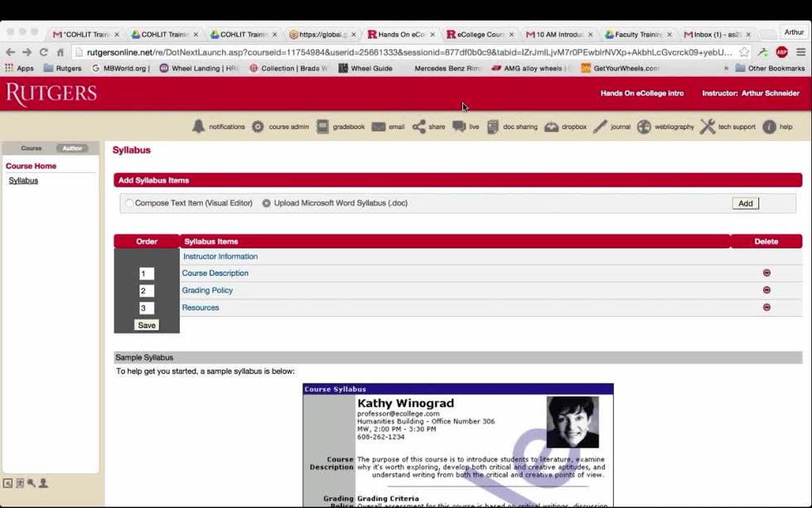The width and height of the screenshot is (812, 508).
Task: Click the browser back arrow
Action: pyautogui.click(x=10, y=52)
